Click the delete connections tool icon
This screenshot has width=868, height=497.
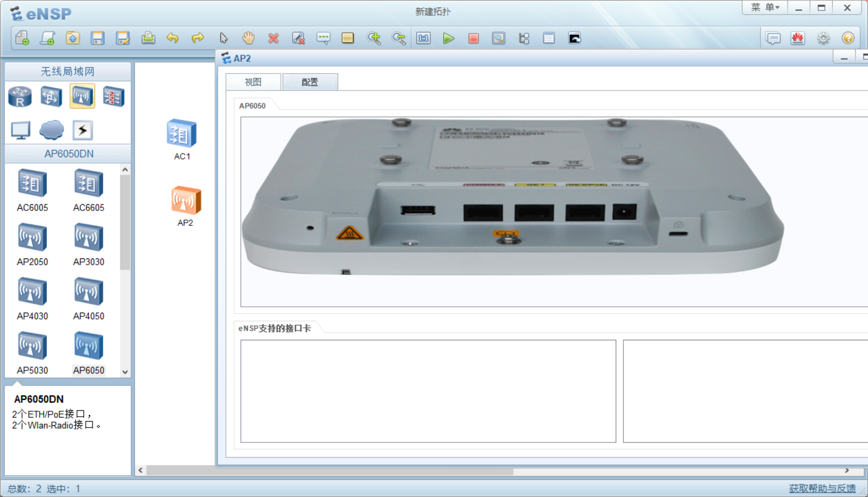298,38
